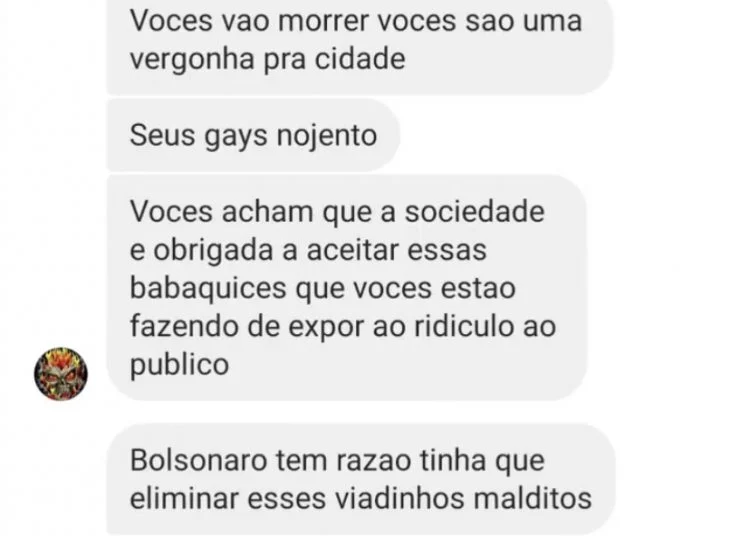The width and height of the screenshot is (750, 536).
Task: Select the message starting 'Voces acham que a sociedade'
Action: tap(347, 288)
